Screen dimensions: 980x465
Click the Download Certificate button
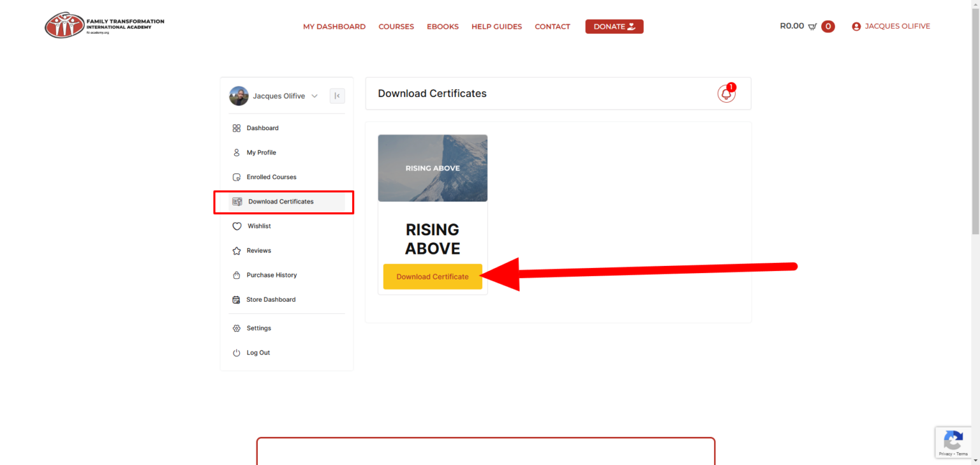tap(433, 277)
